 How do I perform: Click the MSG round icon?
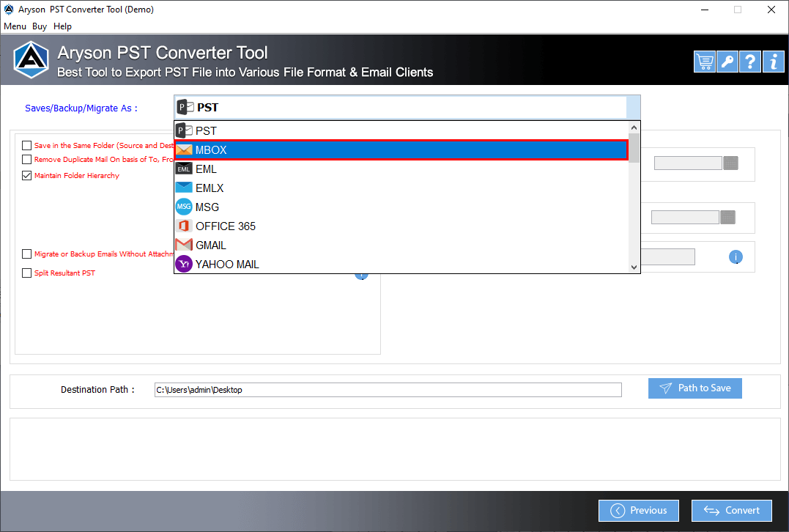(x=184, y=207)
